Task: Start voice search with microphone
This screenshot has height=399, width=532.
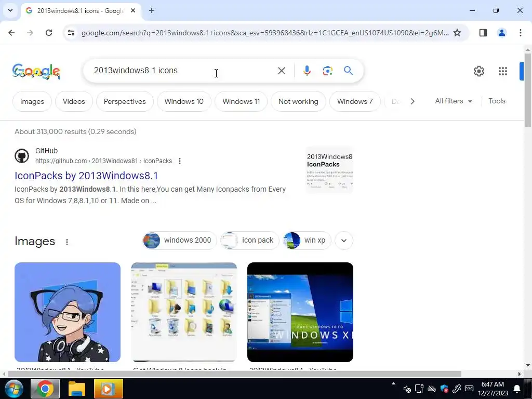Action: 307,71
